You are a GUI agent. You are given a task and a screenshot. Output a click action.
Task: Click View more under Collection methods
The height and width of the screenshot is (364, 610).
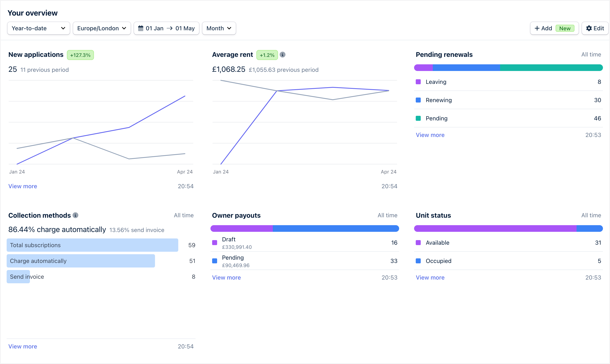click(23, 346)
